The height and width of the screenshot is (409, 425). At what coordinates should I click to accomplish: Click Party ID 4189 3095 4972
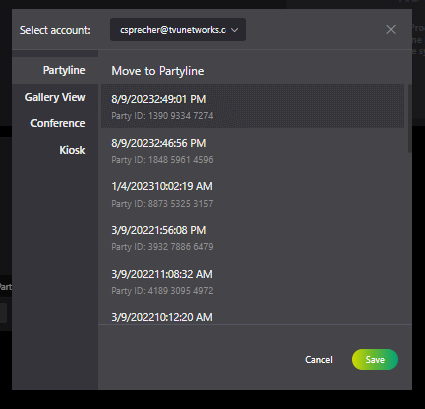tap(162, 291)
